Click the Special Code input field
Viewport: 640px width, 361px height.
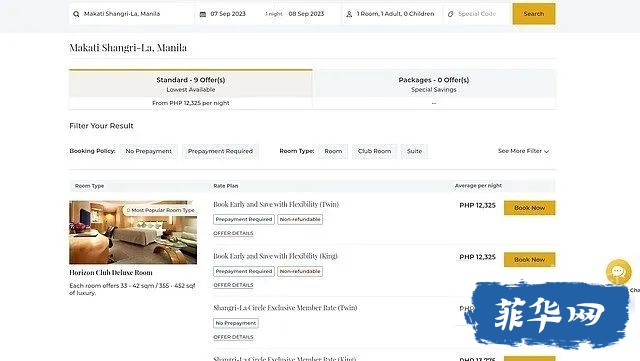478,14
